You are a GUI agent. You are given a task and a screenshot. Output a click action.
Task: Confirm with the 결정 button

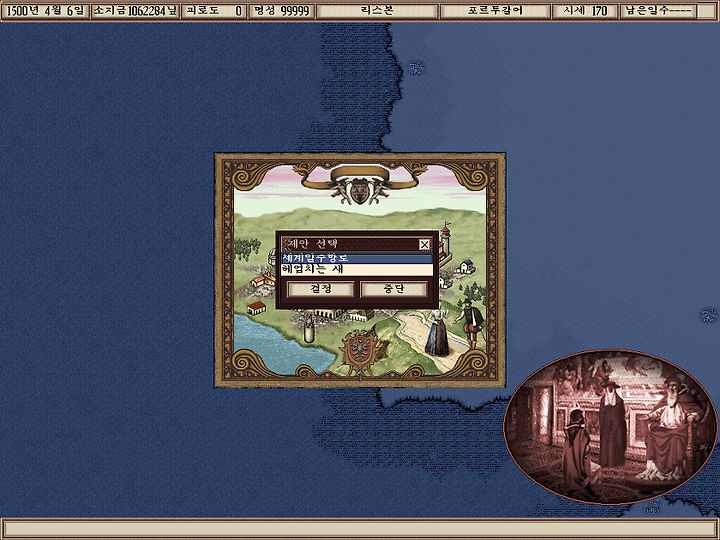click(321, 289)
